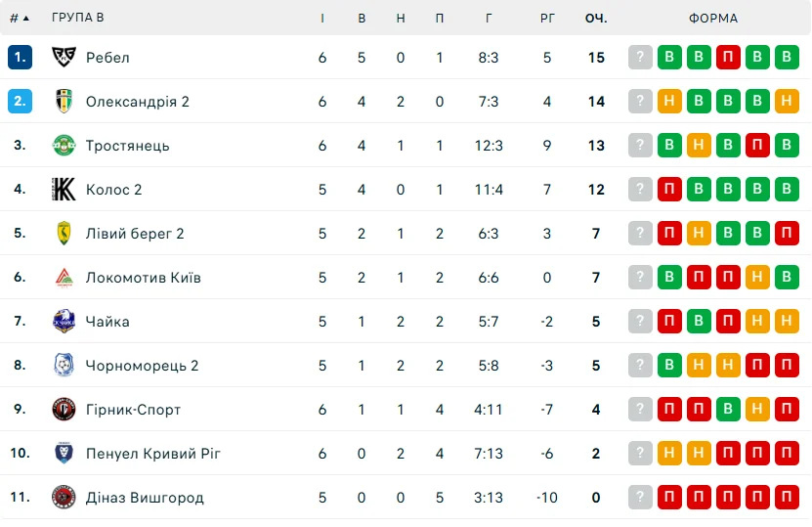The height and width of the screenshot is (527, 812).
Task: Click the Гірник-Спорт team logo
Action: (x=64, y=409)
